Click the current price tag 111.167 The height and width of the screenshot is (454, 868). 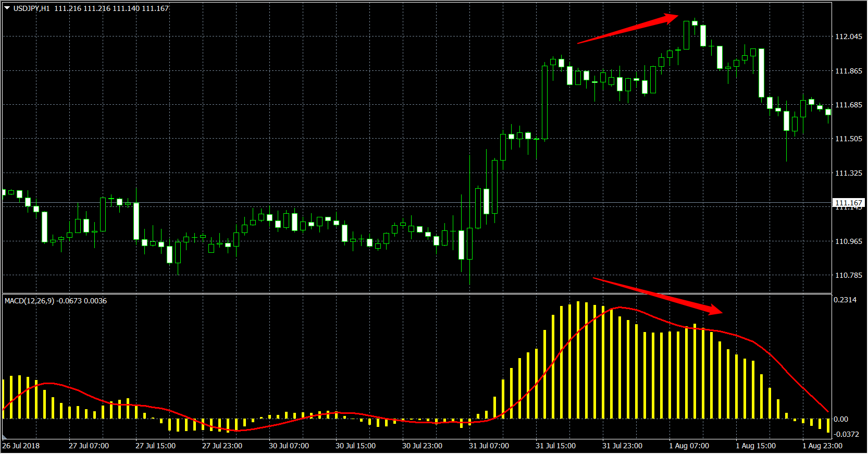(848, 203)
